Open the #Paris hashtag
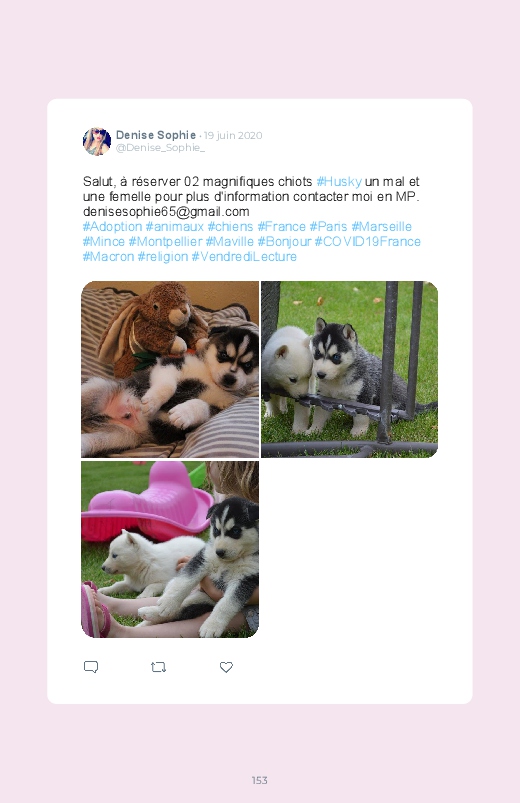This screenshot has width=520, height=803. pos(328,226)
